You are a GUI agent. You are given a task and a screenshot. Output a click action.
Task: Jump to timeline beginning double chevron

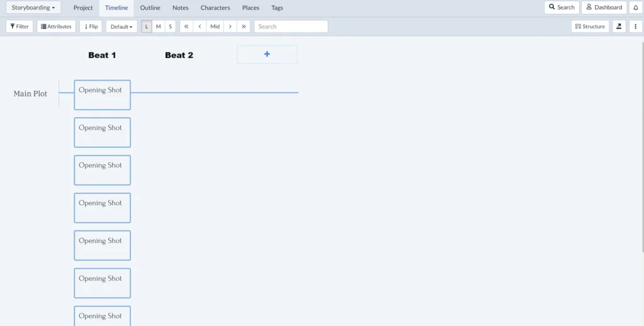(186, 26)
